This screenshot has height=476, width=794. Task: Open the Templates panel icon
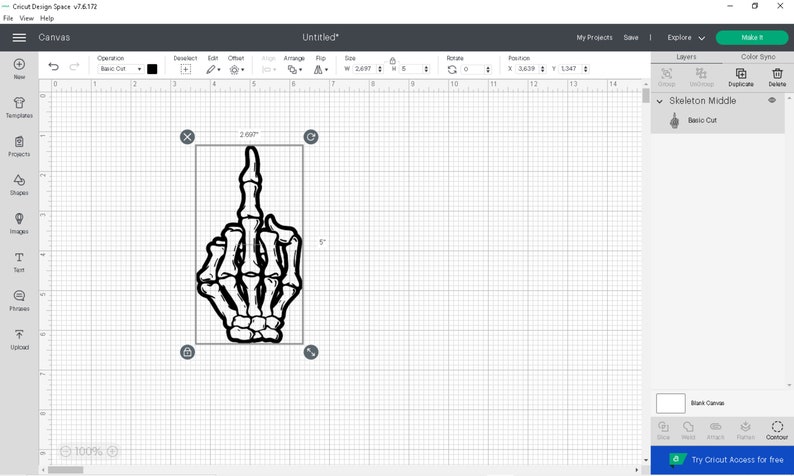pyautogui.click(x=19, y=106)
